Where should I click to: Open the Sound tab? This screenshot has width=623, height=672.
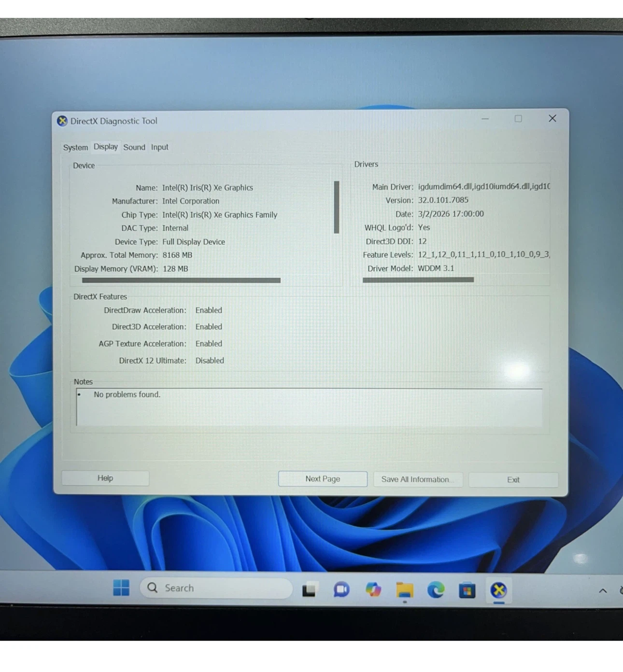(x=134, y=147)
